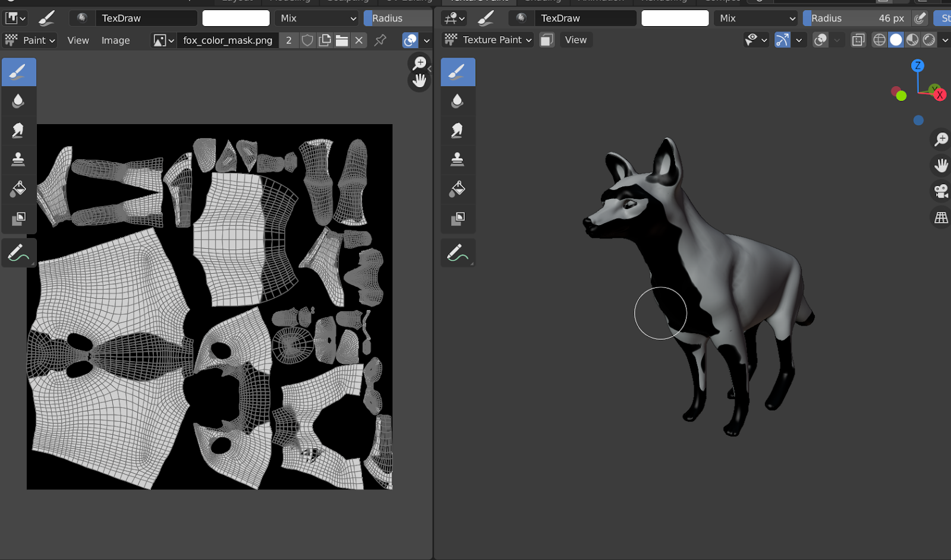Click zoom magnifier icon in image editor

(420, 62)
